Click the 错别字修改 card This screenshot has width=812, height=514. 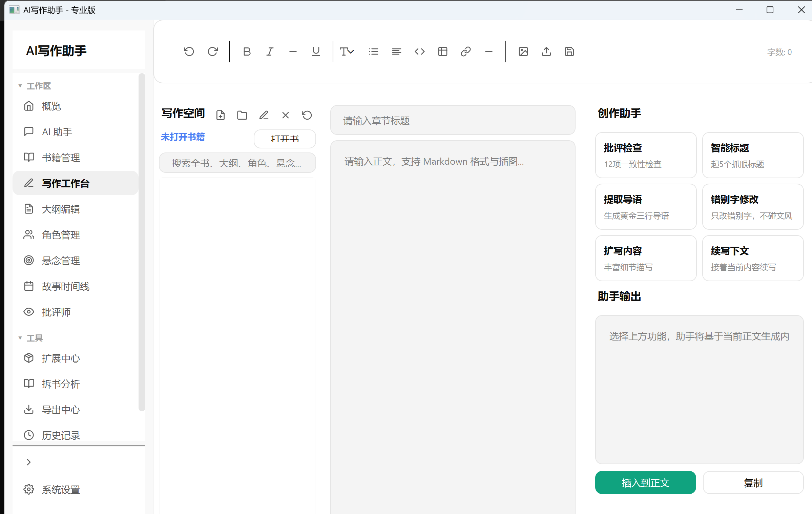(x=753, y=207)
